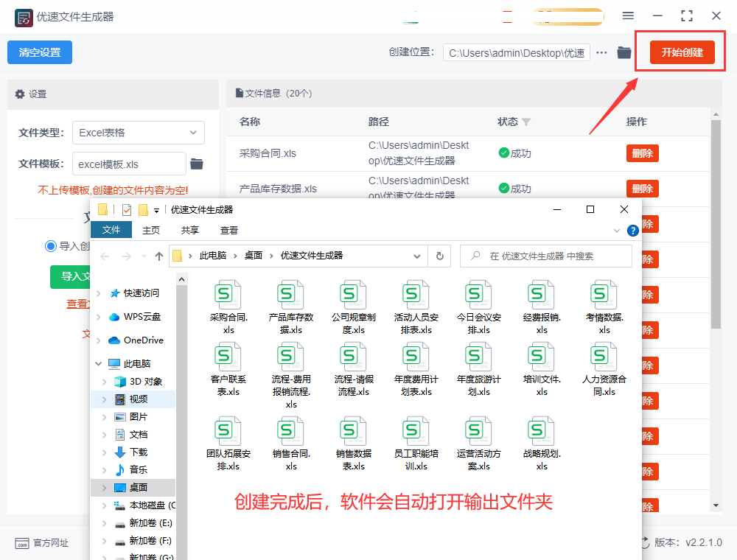Open the 文件 menu tab in Explorer
This screenshot has width=737, height=560.
click(x=111, y=230)
